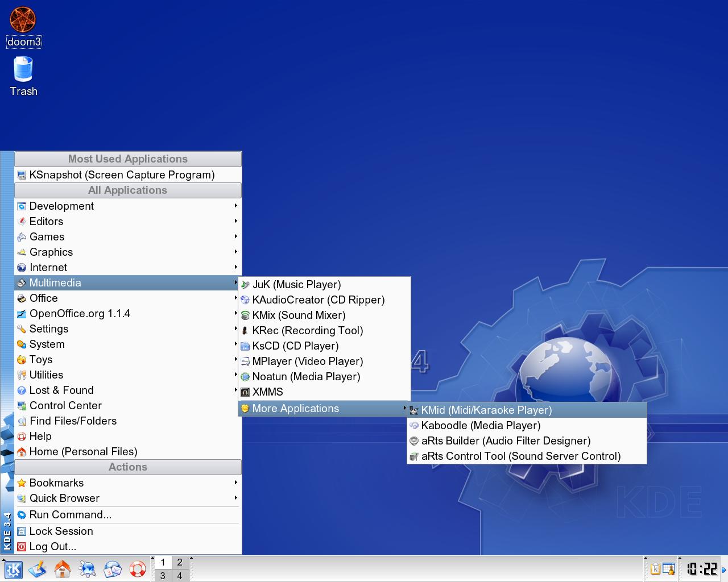
Task: Open the Home folder icon in the panel
Action: (x=63, y=569)
